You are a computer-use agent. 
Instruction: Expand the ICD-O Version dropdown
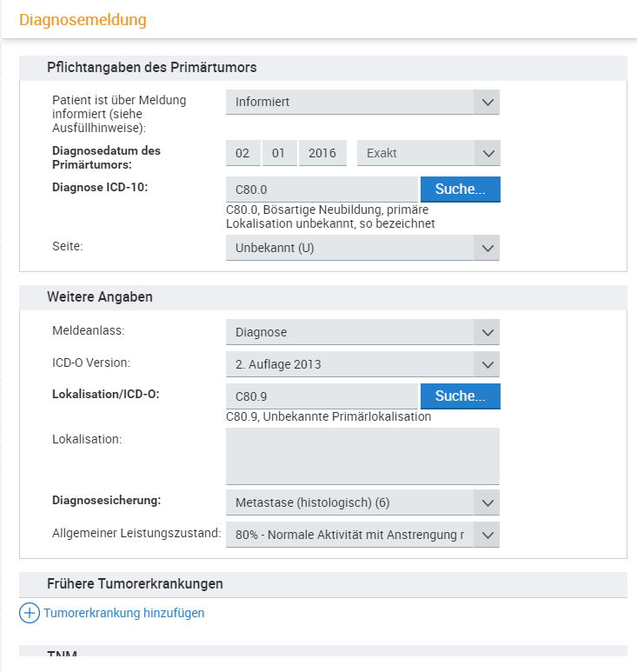[362, 364]
